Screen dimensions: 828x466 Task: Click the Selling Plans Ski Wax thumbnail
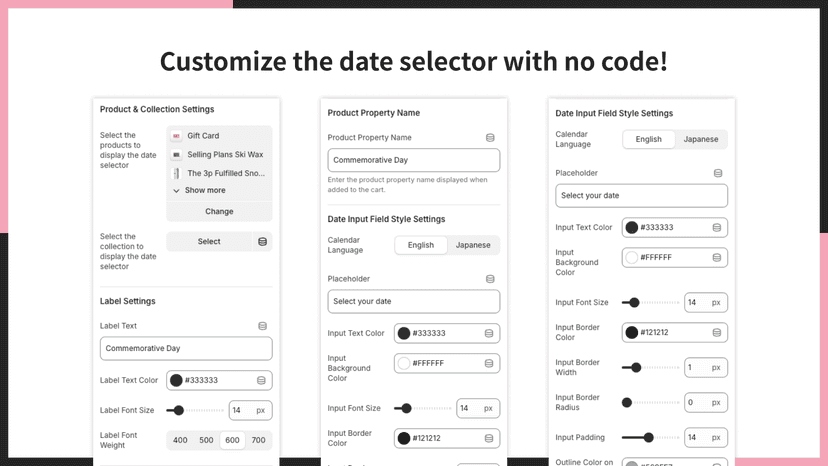[176, 155]
